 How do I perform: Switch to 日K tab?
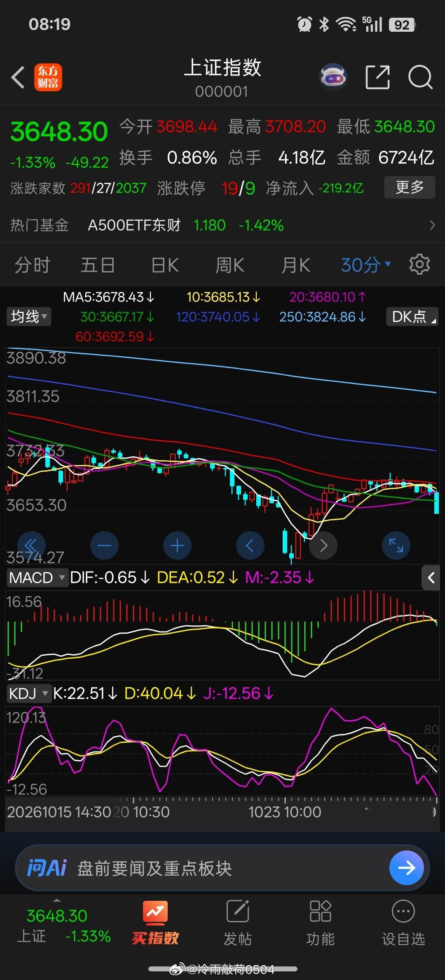165,265
